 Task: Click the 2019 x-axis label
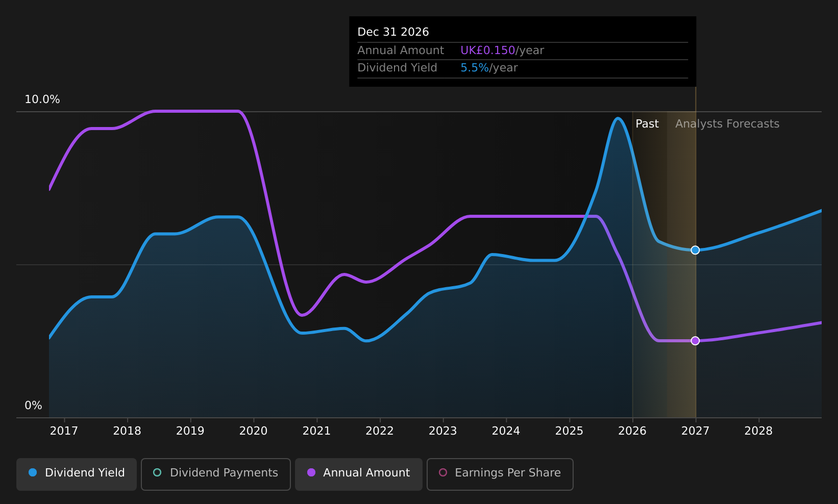pos(190,431)
